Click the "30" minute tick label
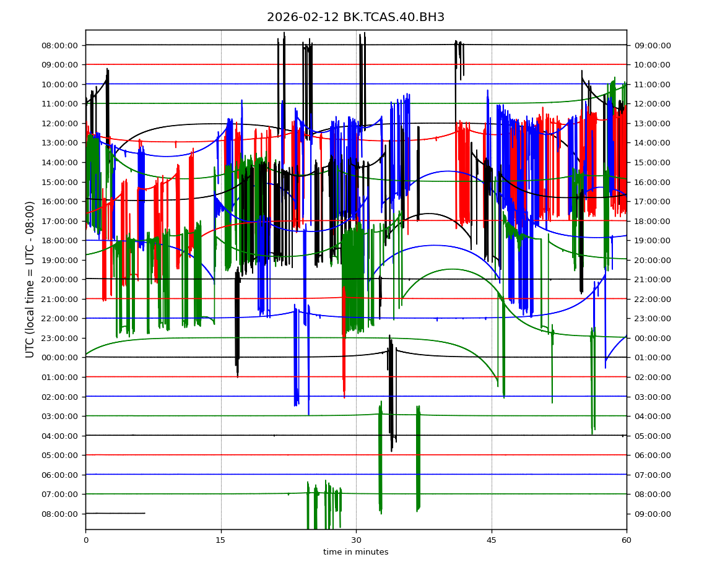This screenshot has width=712, height=588. pyautogui.click(x=356, y=540)
